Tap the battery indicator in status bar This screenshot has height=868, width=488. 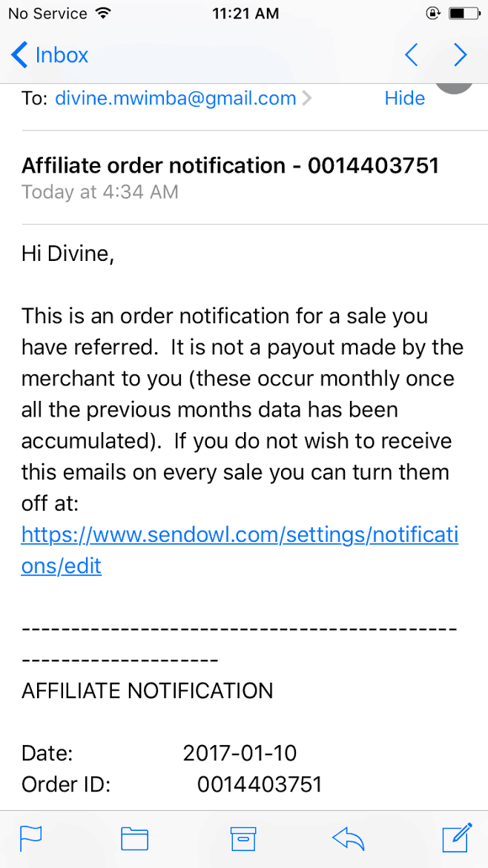click(463, 13)
